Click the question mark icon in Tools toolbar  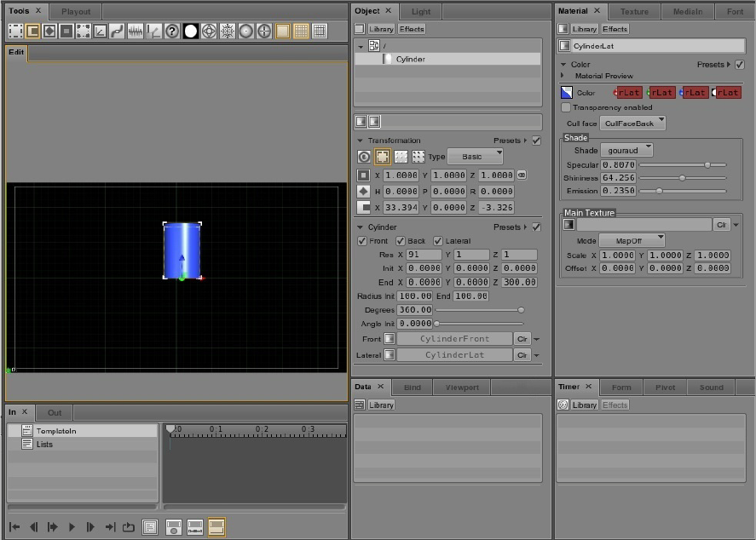point(172,32)
